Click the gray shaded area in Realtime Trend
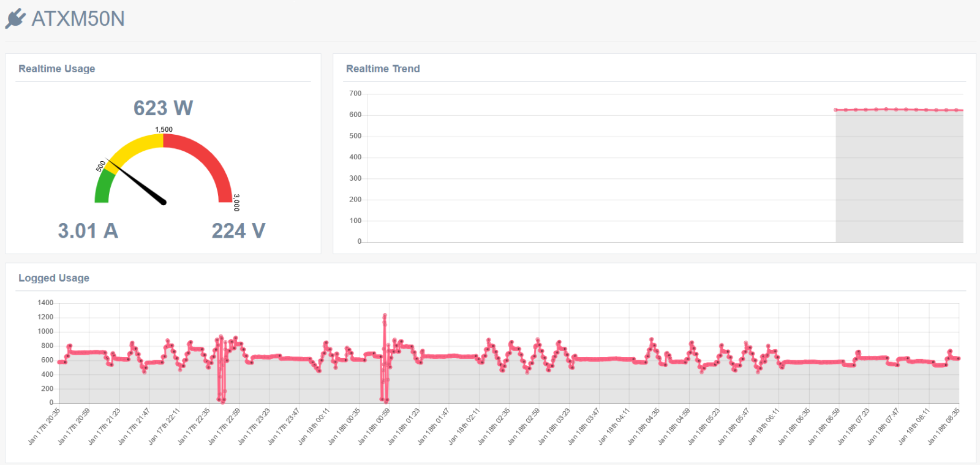980x465 pixels. pyautogui.click(x=899, y=178)
